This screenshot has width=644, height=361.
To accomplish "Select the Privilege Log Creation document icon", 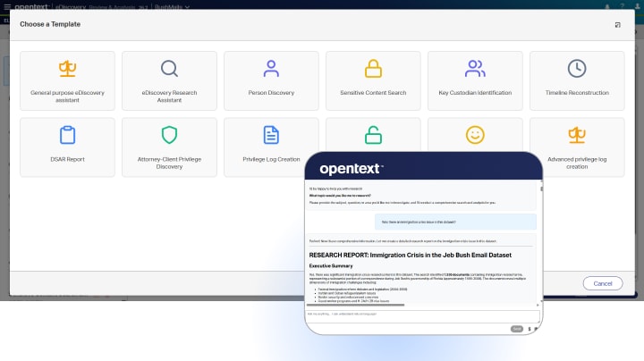I will click(271, 135).
